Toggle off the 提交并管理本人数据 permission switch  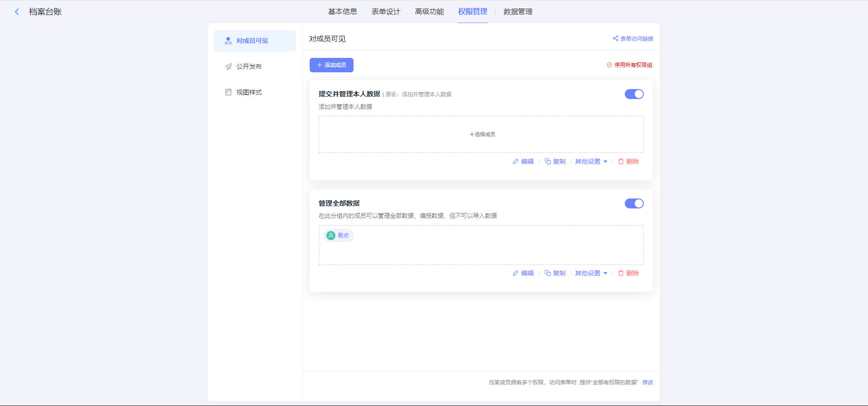[634, 94]
